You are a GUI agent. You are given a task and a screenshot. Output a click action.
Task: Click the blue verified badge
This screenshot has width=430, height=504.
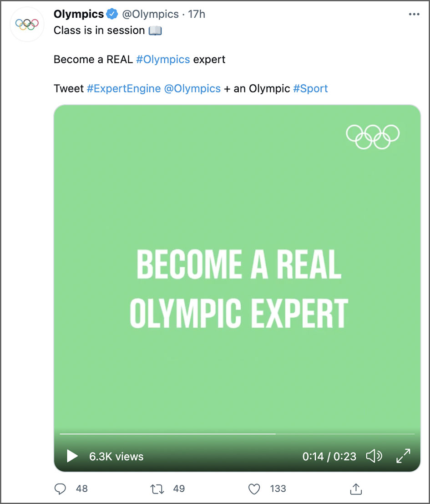click(x=112, y=14)
